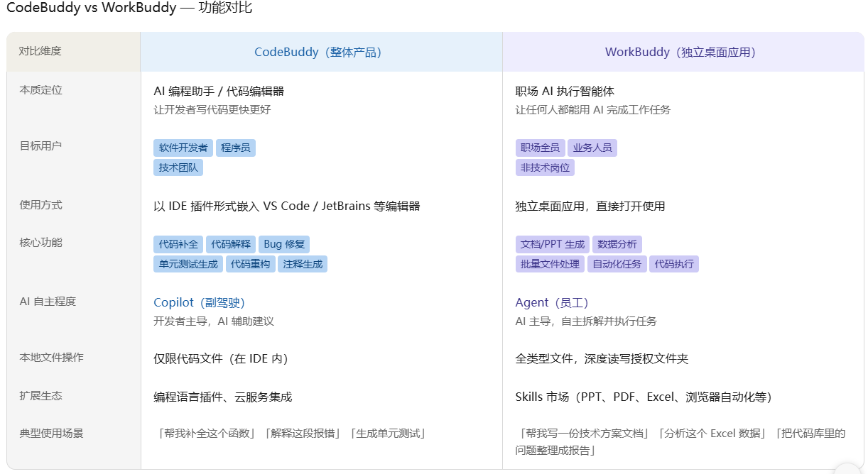Viewport: 868px width, 474px height.
Task: Select the 代码执行 tag
Action: (674, 264)
